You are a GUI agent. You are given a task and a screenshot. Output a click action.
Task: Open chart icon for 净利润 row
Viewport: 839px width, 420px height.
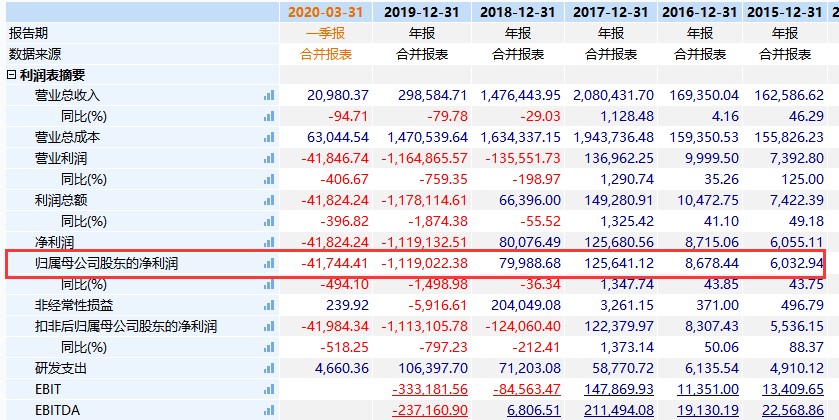(269, 242)
